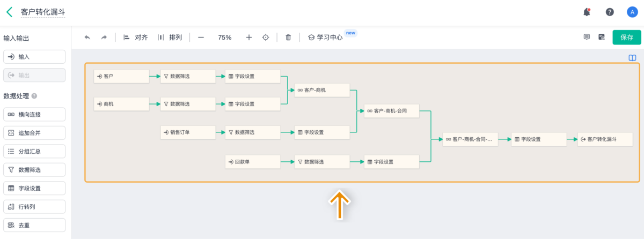Open the comments panel icon
The image size is (644, 239).
pyautogui.click(x=587, y=37)
